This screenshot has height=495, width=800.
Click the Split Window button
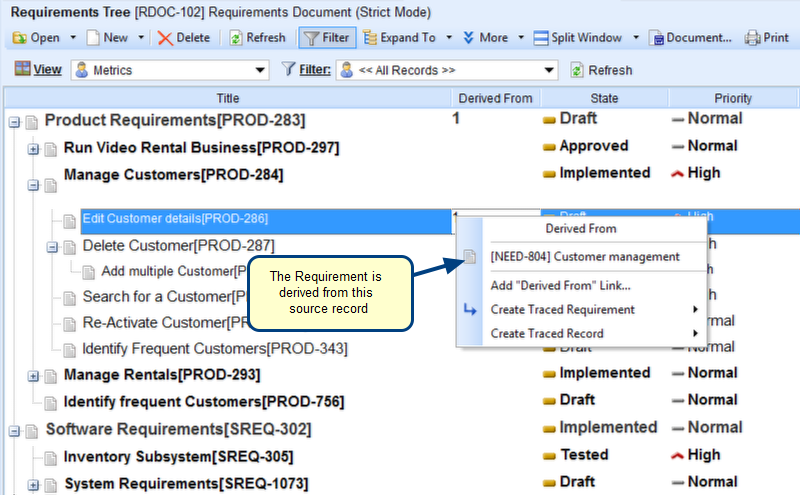coord(578,38)
